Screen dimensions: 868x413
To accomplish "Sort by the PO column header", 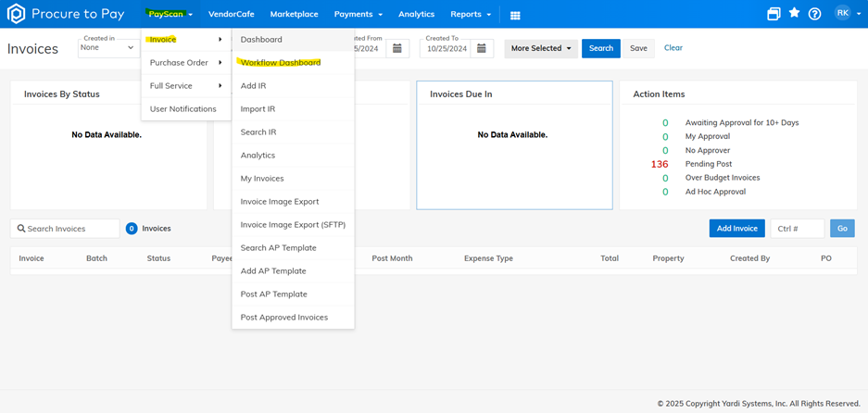I will (x=826, y=258).
